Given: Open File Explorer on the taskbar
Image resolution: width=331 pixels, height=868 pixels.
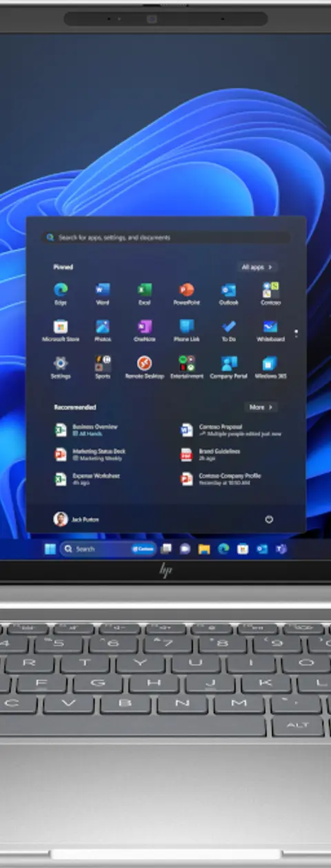Looking at the screenshot, I should (x=204, y=549).
